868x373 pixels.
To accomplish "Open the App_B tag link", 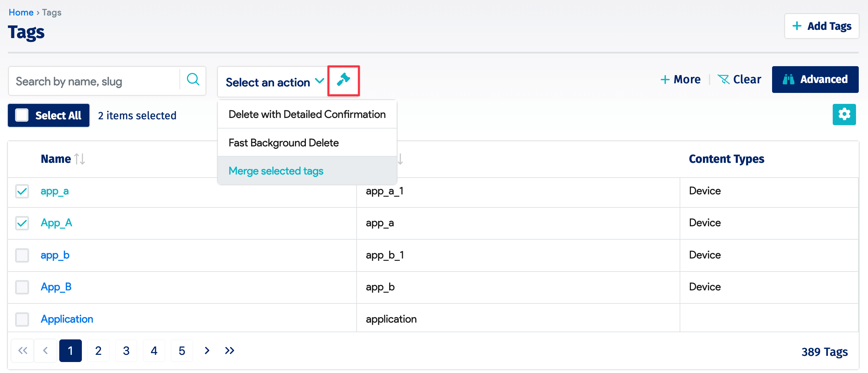I will (56, 287).
